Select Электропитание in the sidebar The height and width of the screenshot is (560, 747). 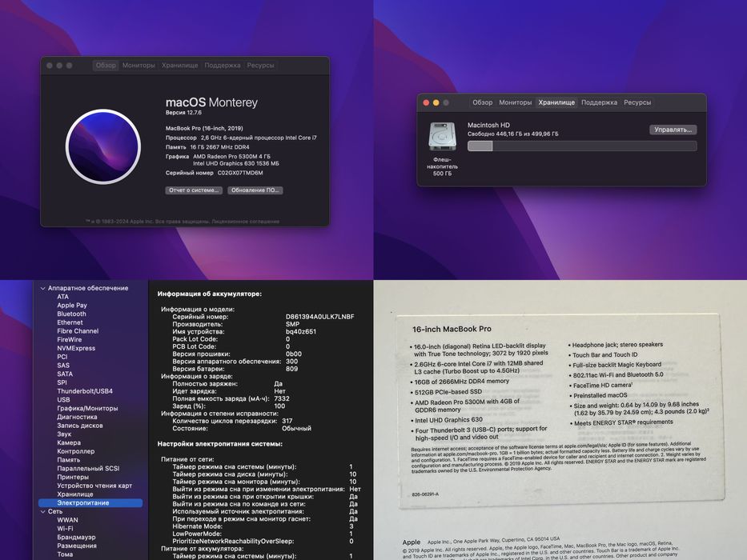tap(90, 503)
